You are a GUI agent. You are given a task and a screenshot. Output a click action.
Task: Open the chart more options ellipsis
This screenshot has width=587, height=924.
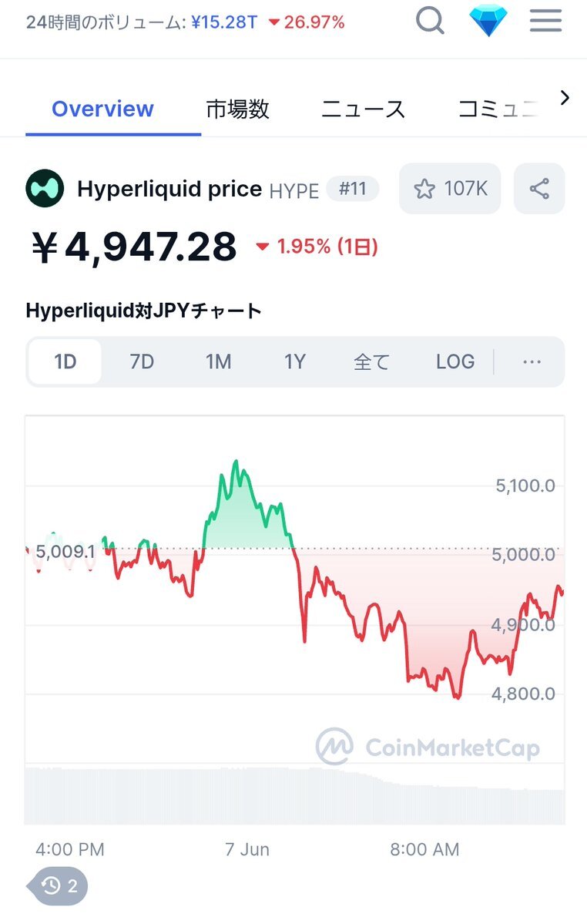(x=532, y=361)
